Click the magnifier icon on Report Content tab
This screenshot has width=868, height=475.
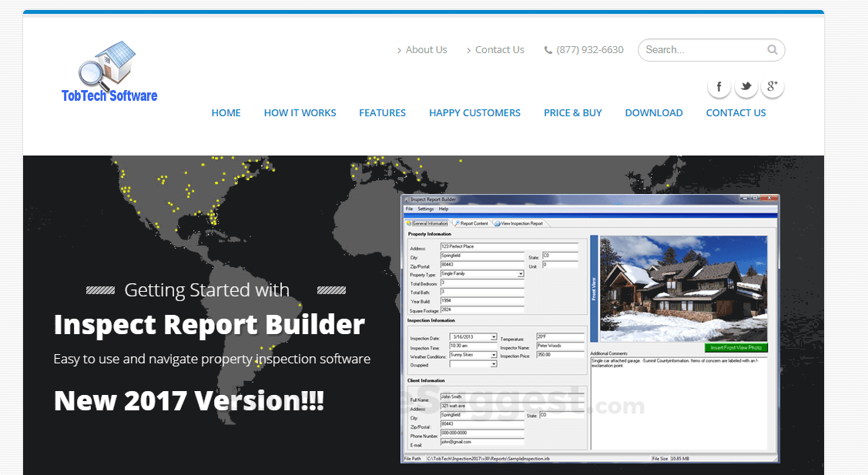point(457,223)
